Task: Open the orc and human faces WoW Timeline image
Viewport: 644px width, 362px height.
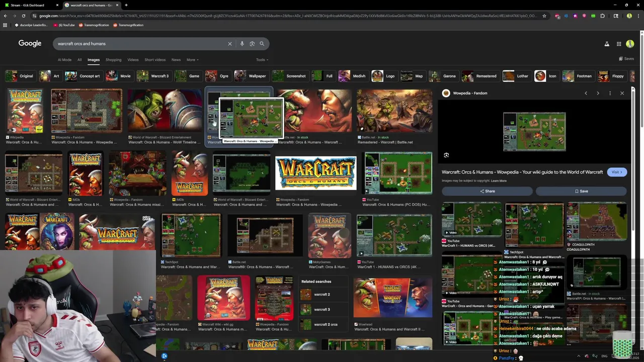Action: [x=165, y=111]
